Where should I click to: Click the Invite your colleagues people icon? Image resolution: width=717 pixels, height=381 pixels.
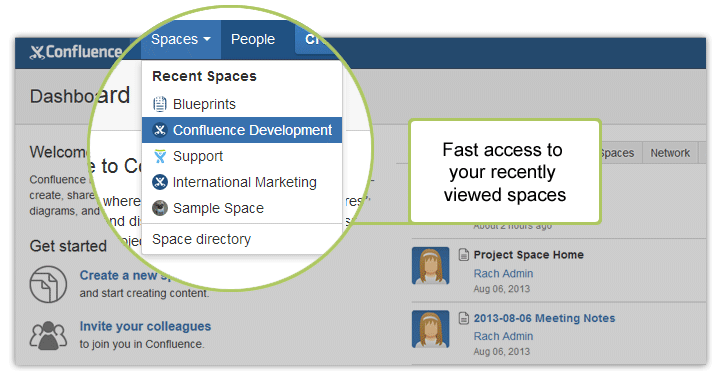click(x=48, y=335)
